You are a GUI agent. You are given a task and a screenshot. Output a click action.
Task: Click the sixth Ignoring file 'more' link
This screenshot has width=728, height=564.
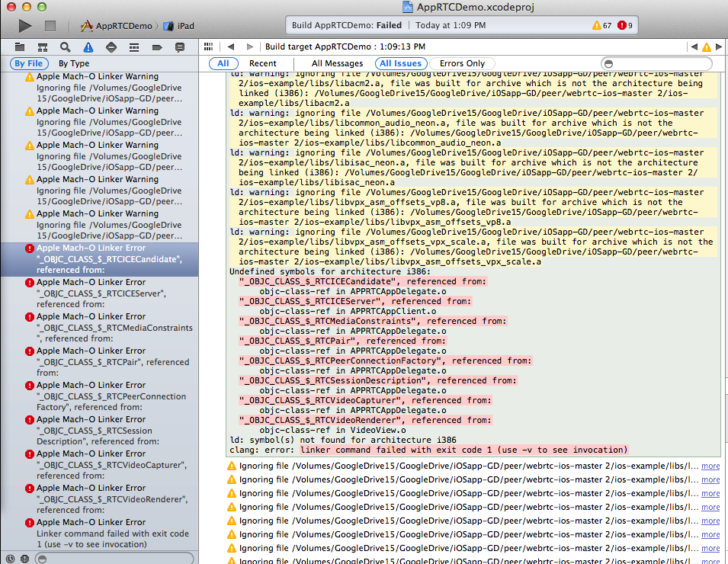(x=710, y=535)
